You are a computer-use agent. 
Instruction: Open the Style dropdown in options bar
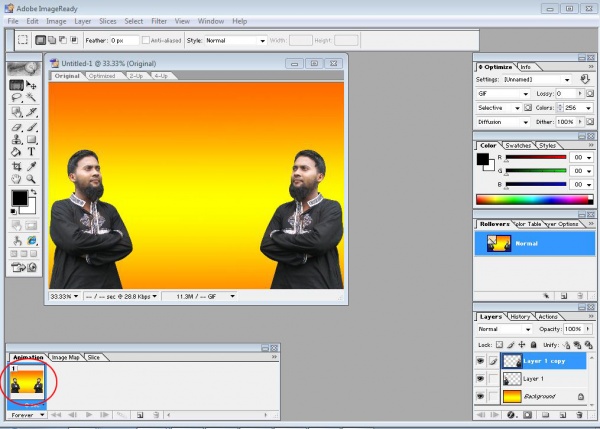tap(234, 41)
